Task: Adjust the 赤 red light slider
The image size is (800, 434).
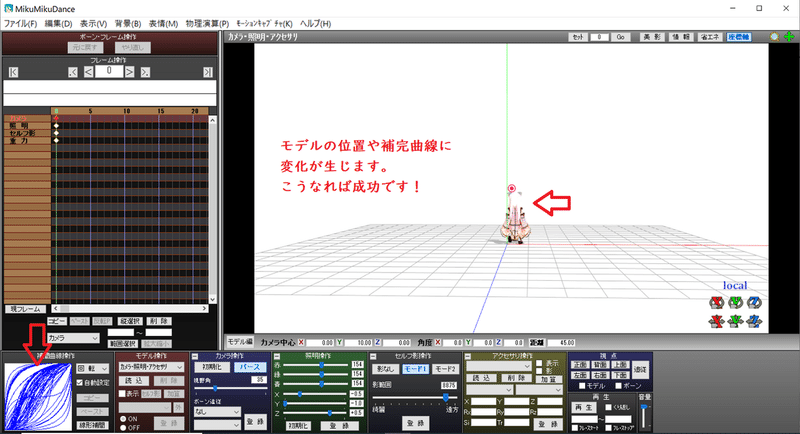Action: coord(315,365)
